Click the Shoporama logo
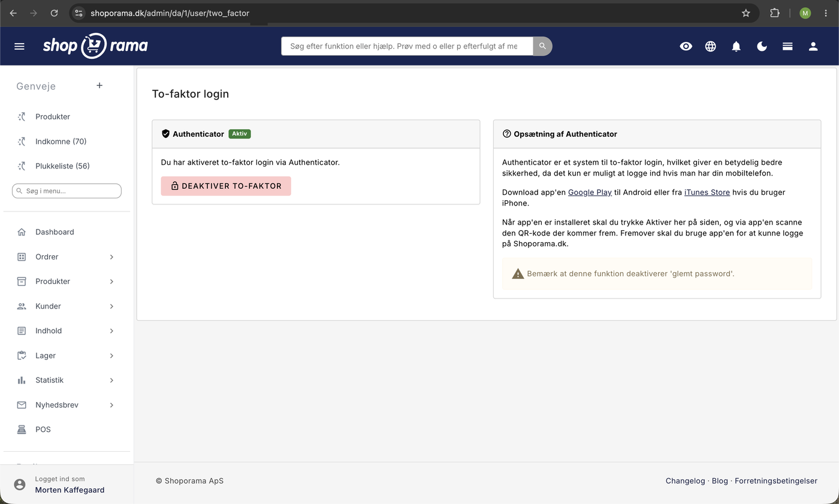The width and height of the screenshot is (839, 504). coord(95,46)
